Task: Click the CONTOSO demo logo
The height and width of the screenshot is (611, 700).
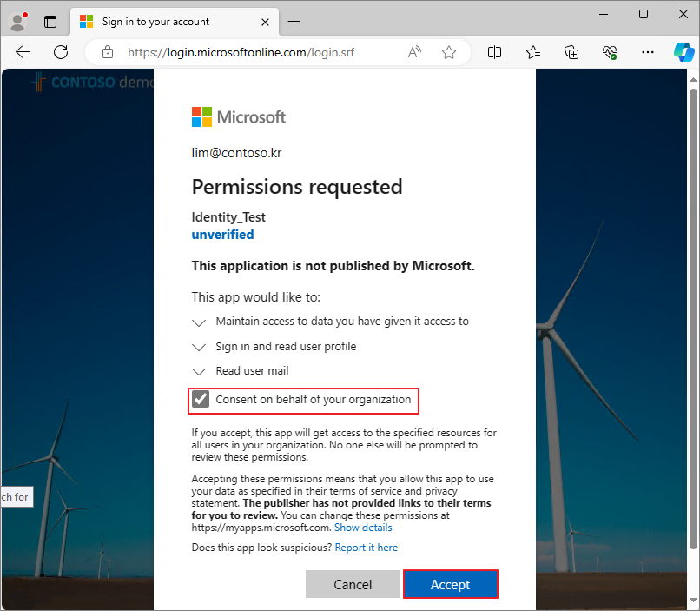Action: coord(93,83)
